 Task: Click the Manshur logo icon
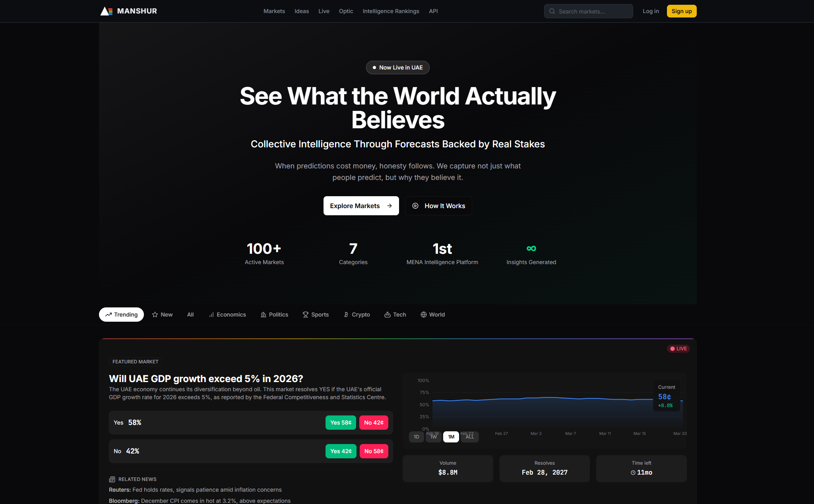(106, 11)
